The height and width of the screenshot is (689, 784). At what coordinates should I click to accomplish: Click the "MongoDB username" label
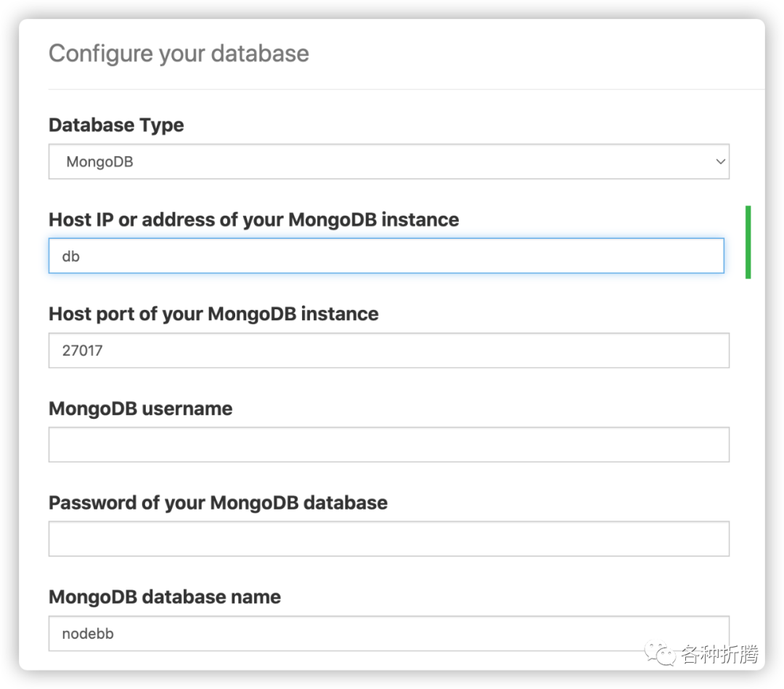click(141, 409)
